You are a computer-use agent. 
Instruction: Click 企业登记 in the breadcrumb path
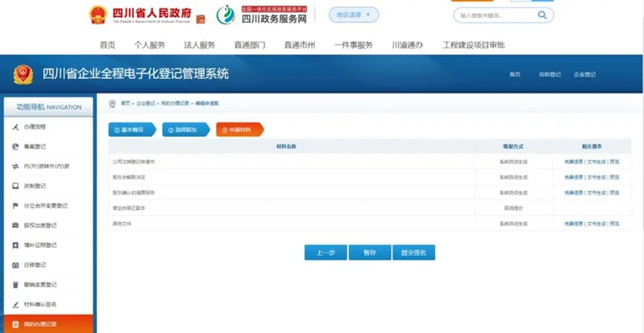[146, 104]
